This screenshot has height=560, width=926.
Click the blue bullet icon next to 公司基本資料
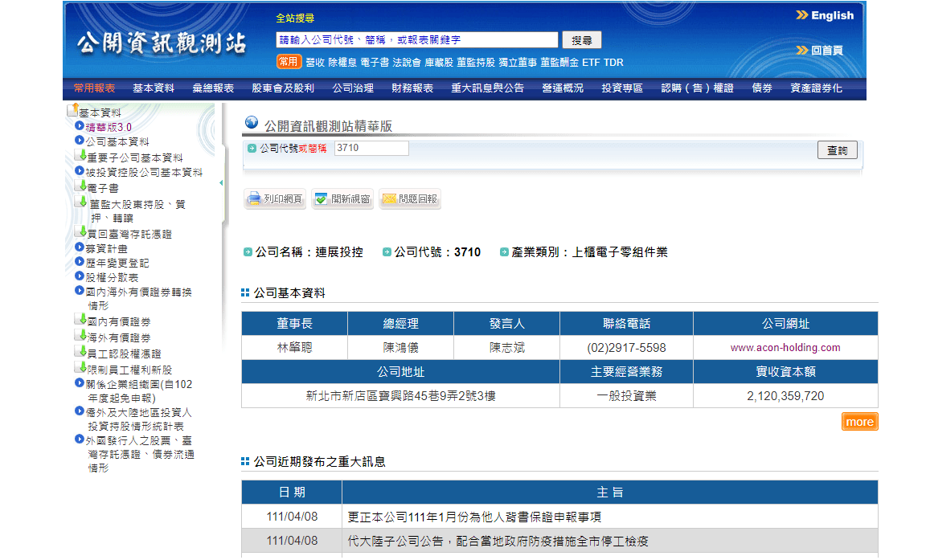click(x=79, y=141)
